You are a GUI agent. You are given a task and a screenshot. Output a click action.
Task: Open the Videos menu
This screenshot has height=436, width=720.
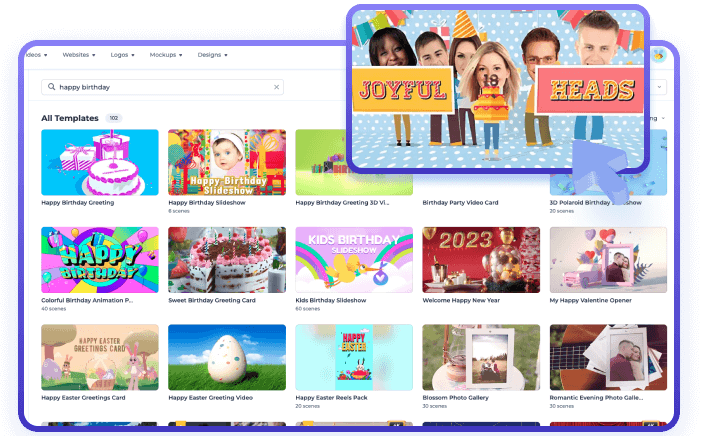(38, 55)
